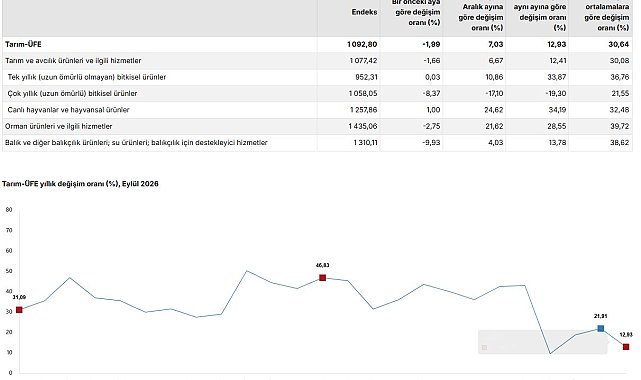641x380 pixels.
Task: Click the index value 1 257,86
Action: click(364, 110)
